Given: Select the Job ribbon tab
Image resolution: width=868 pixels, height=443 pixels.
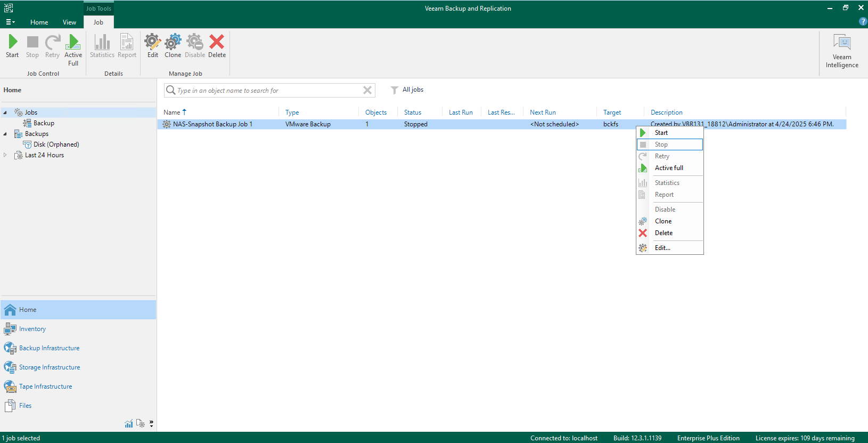Looking at the screenshot, I should [99, 22].
